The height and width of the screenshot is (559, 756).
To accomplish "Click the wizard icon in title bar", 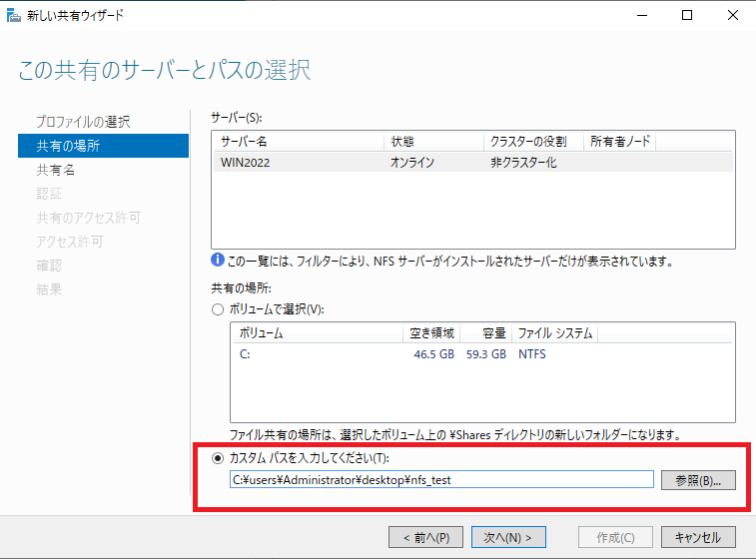I will (x=12, y=15).
